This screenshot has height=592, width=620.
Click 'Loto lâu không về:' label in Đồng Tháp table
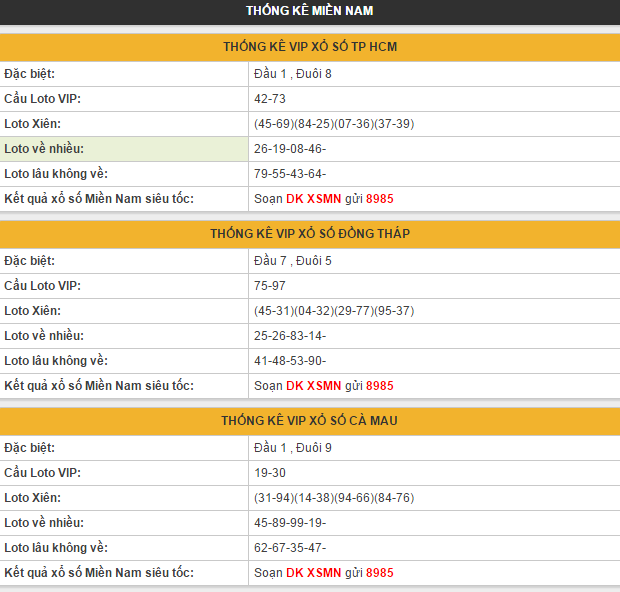point(56,361)
